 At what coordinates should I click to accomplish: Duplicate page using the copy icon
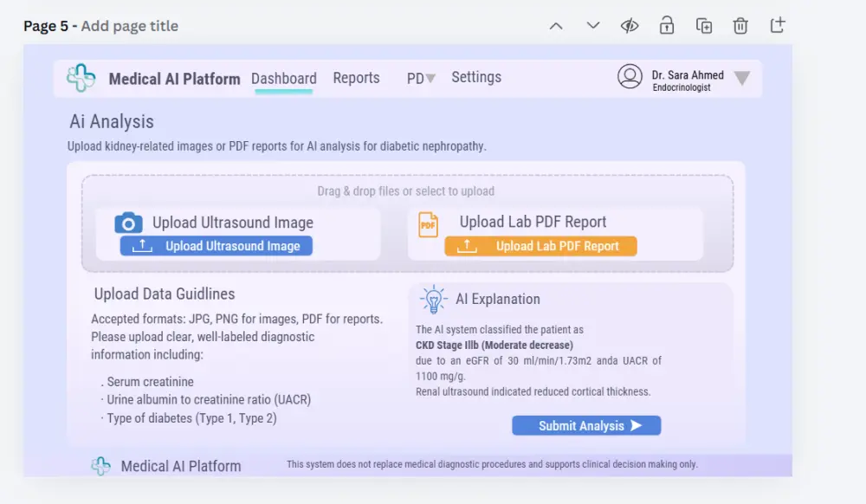704,26
